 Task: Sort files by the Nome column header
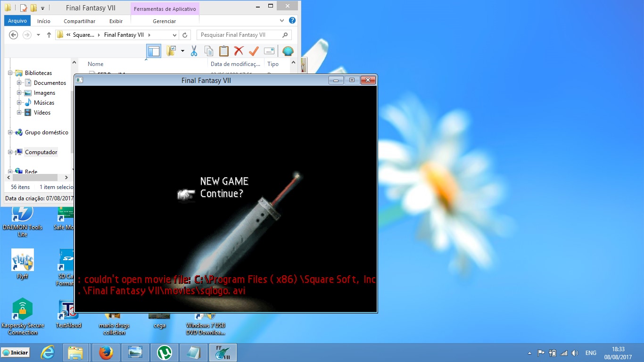pyautogui.click(x=95, y=64)
